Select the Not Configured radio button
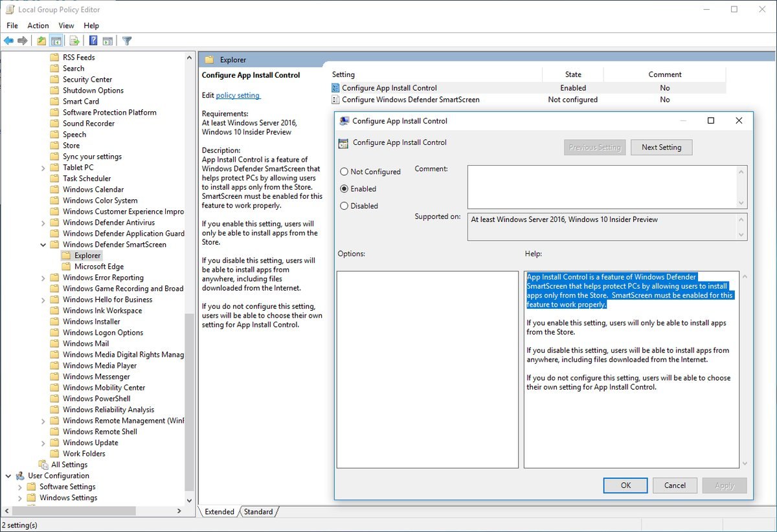Screen dimensions: 777x532 click(344, 172)
